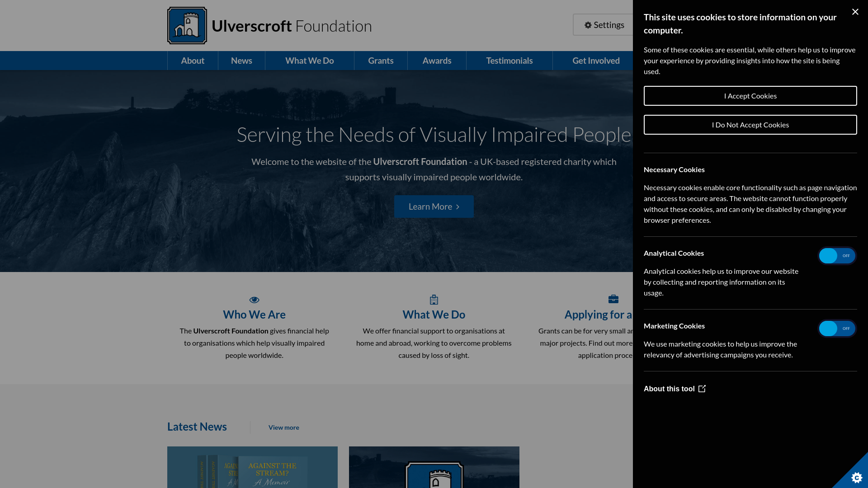Click the I Accept Cookies button
Image resolution: width=868 pixels, height=488 pixels.
pyautogui.click(x=750, y=96)
